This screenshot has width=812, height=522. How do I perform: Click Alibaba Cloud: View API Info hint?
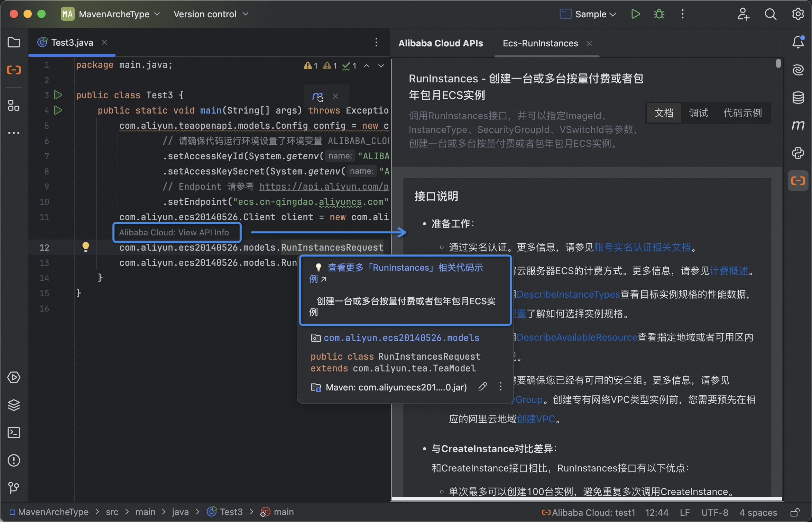tap(174, 232)
